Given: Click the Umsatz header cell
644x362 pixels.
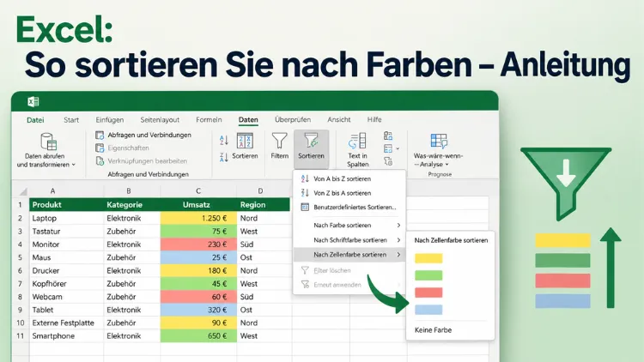Looking at the screenshot, I should pos(199,204).
